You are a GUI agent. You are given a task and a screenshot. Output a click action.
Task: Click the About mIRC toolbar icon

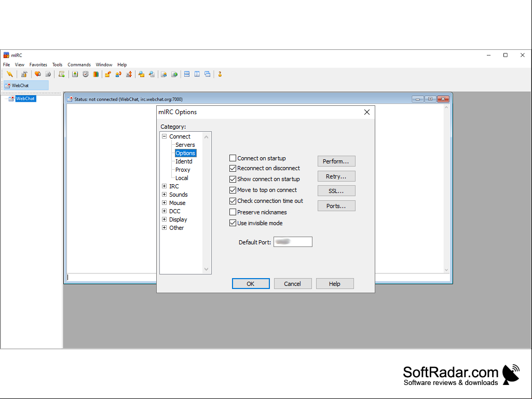click(x=220, y=74)
